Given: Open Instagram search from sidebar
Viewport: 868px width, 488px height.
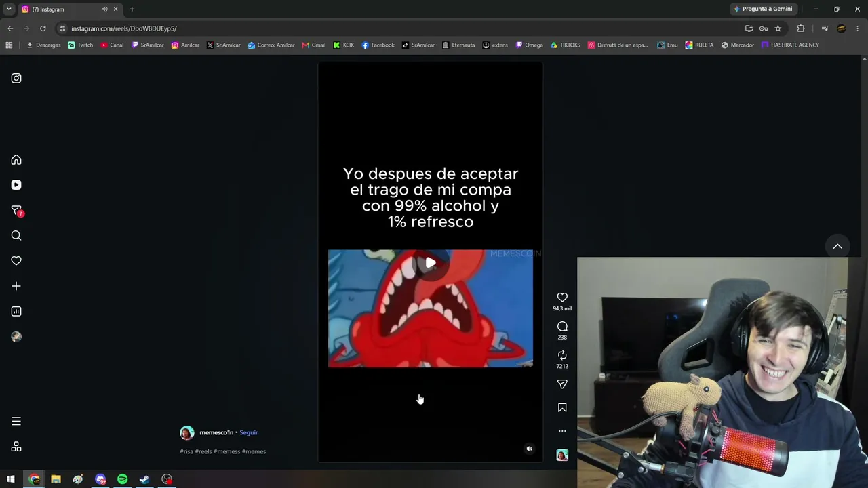Looking at the screenshot, I should tap(16, 236).
